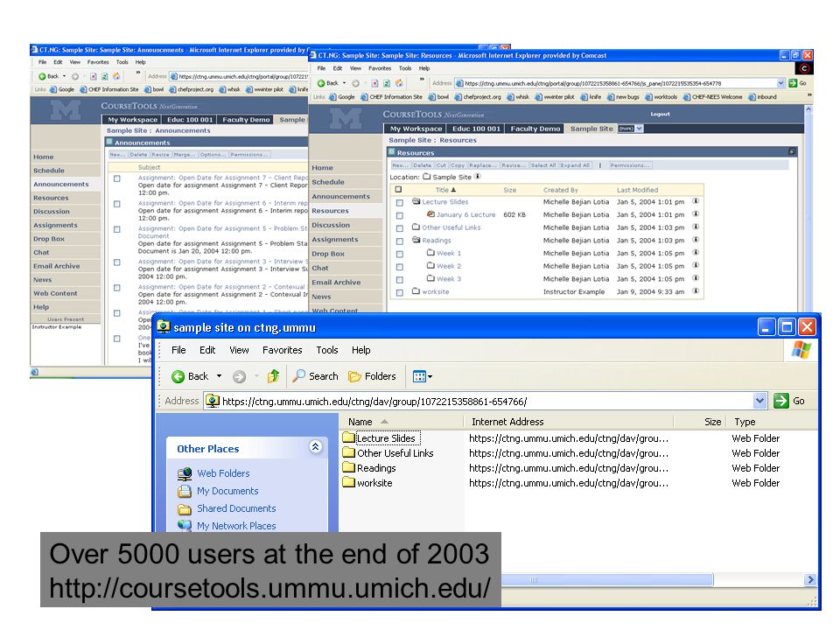Select the Lecture Slides web folder icon

pyautogui.click(x=349, y=437)
